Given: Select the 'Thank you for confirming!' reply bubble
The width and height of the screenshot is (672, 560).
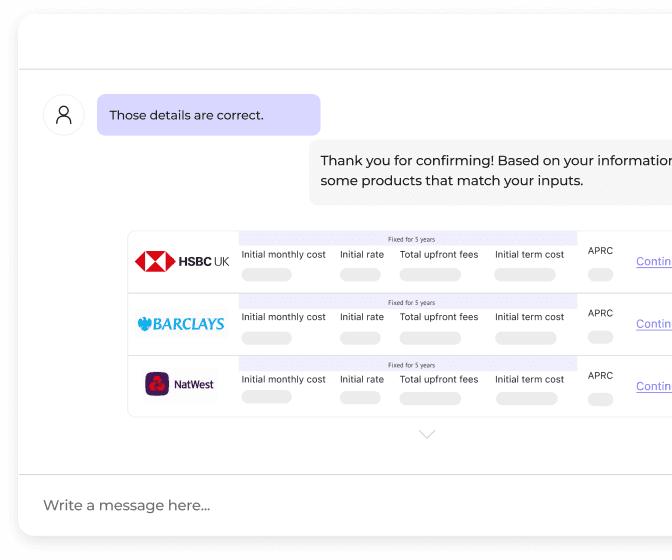Looking at the screenshot, I should (x=490, y=172).
